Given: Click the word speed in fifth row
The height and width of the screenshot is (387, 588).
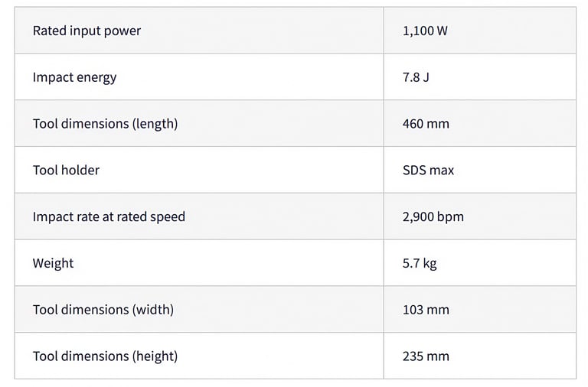Looking at the screenshot, I should [x=167, y=218].
